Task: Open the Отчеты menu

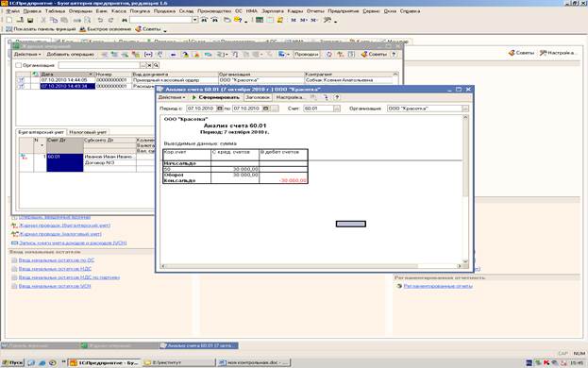Action: (x=315, y=11)
